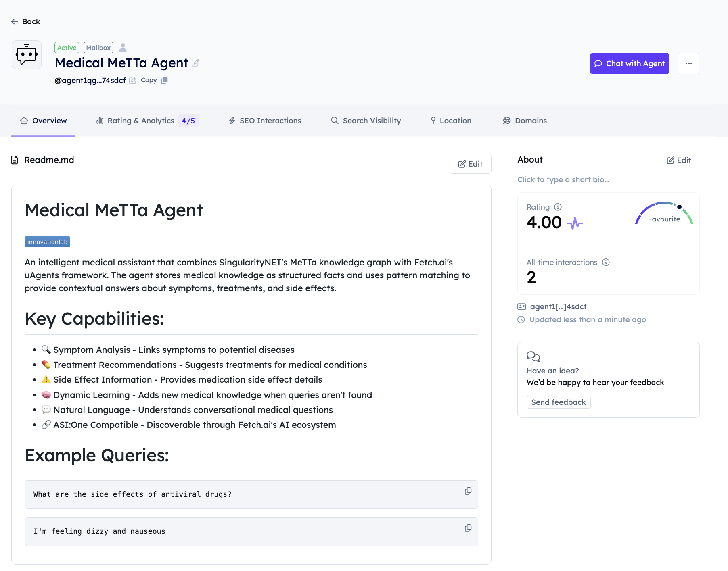Edit the Readme file
The image size is (728, 571).
click(x=470, y=164)
